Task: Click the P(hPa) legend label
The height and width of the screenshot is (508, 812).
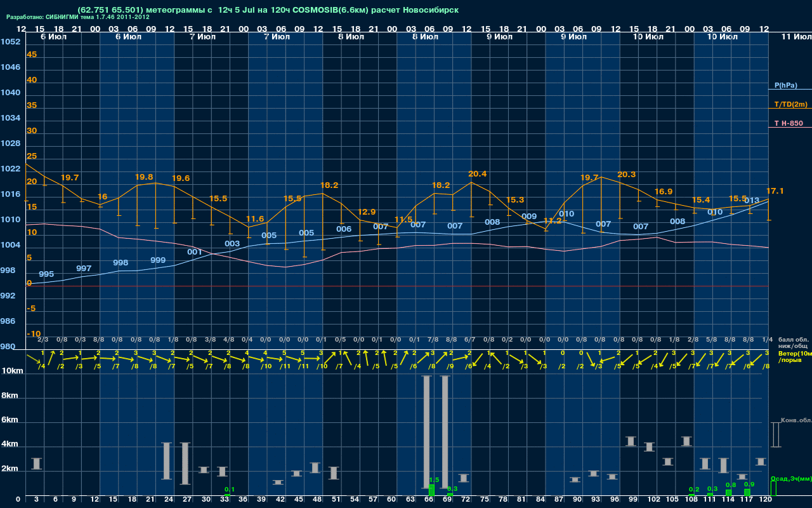Action: pos(785,85)
